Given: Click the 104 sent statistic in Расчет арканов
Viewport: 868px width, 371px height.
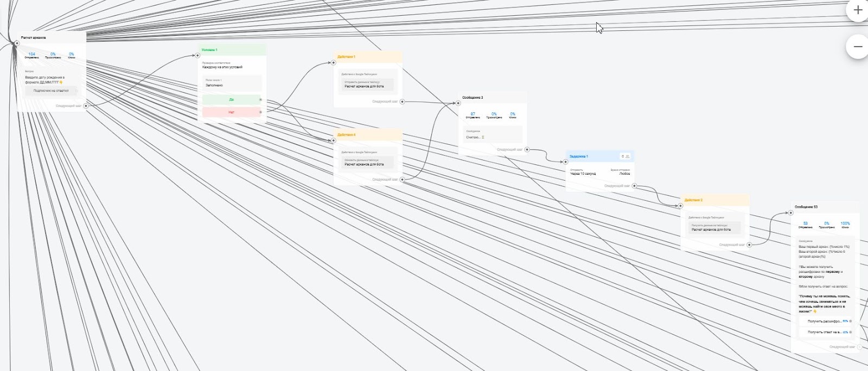Looking at the screenshot, I should click(31, 54).
